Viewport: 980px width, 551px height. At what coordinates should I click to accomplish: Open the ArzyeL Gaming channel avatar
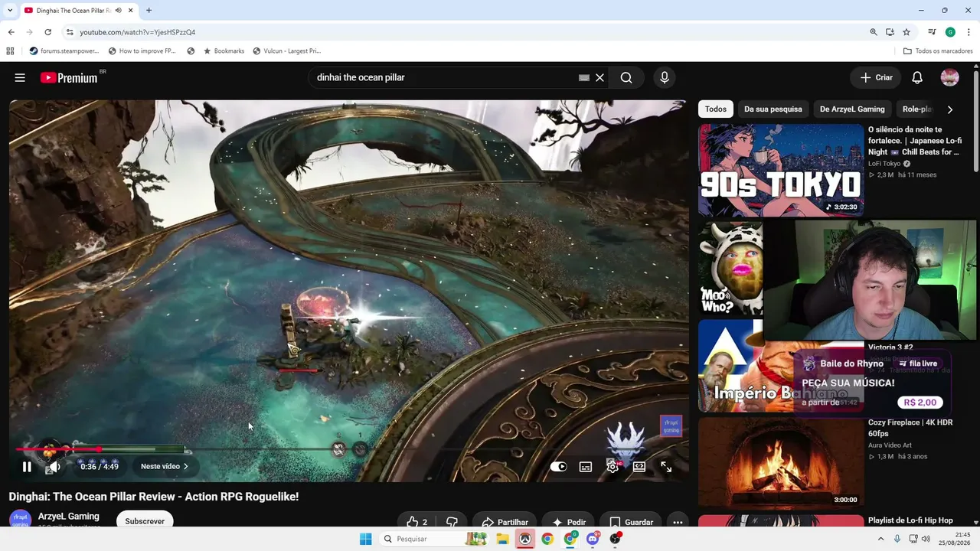pos(20,520)
